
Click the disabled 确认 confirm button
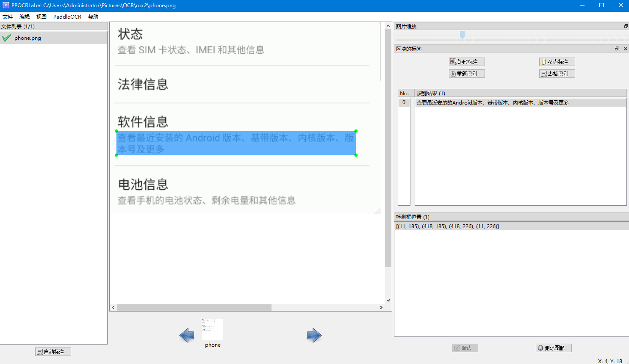coord(465,347)
